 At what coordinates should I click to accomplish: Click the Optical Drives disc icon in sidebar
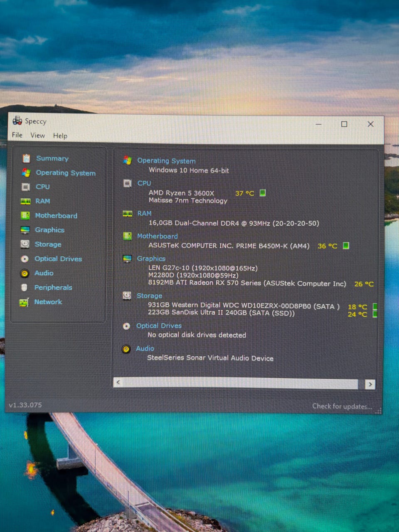coord(25,259)
